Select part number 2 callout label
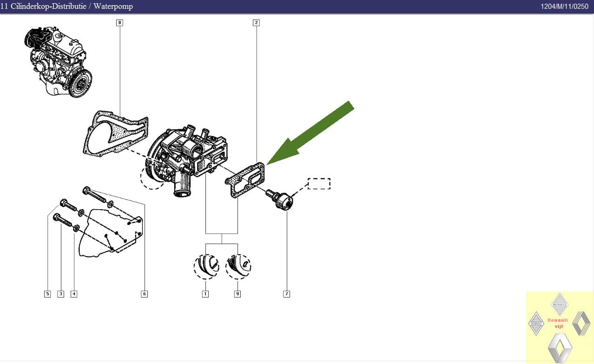Screen dimensions: 594x364 coord(256,22)
